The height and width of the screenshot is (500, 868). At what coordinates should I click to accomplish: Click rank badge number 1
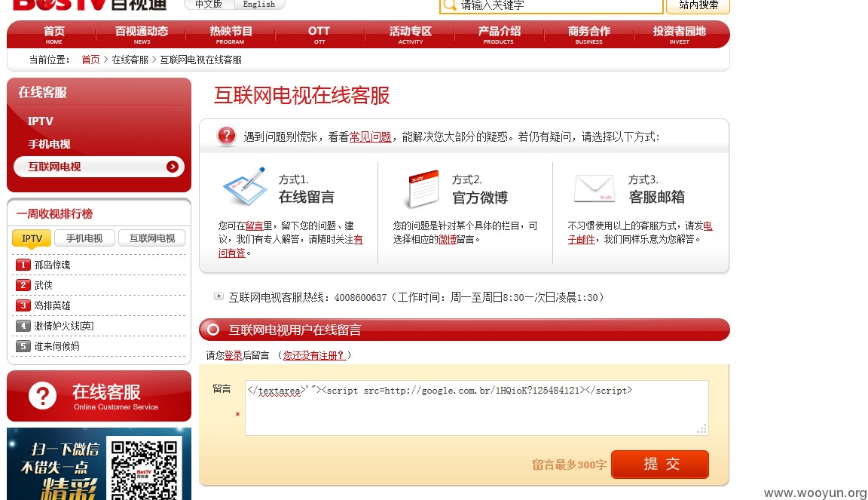click(23, 265)
